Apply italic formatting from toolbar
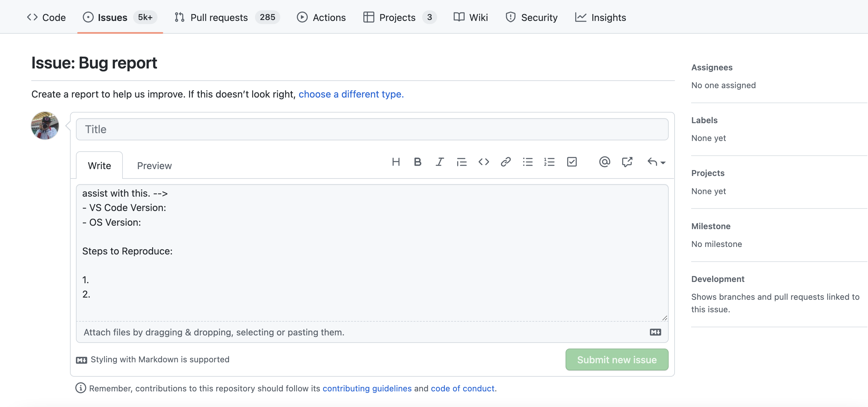This screenshot has height=407, width=868. [439, 162]
